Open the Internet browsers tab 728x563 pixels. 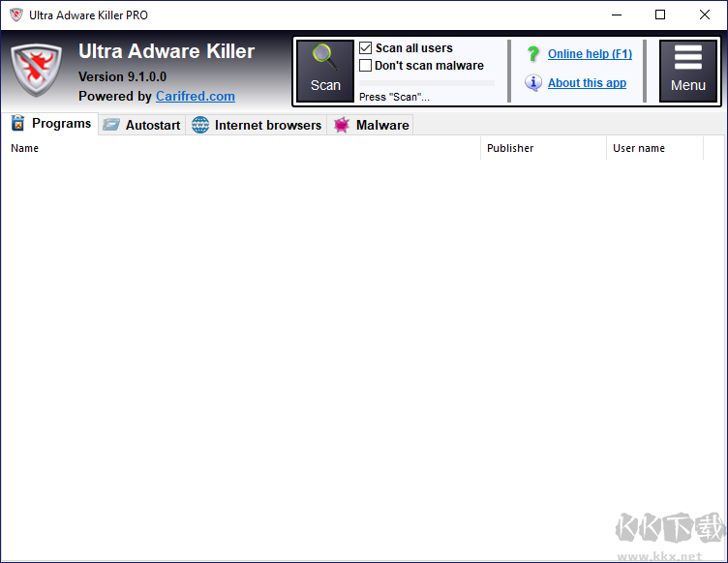(257, 125)
